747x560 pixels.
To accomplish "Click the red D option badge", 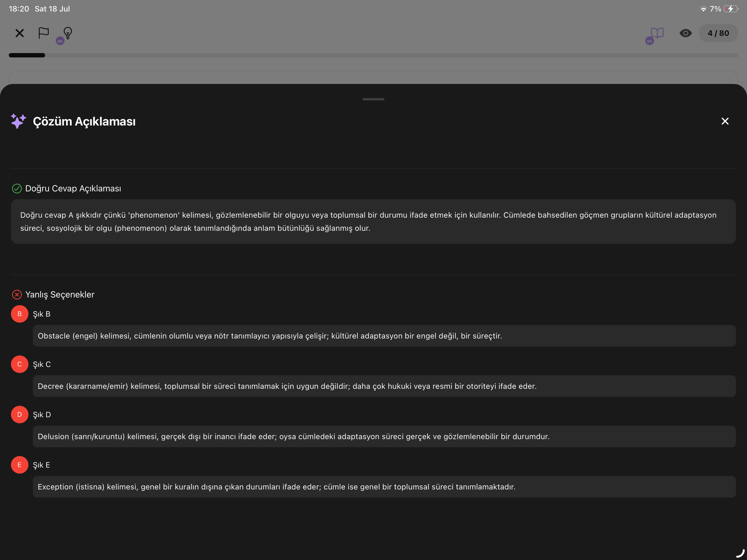I will 20,415.
